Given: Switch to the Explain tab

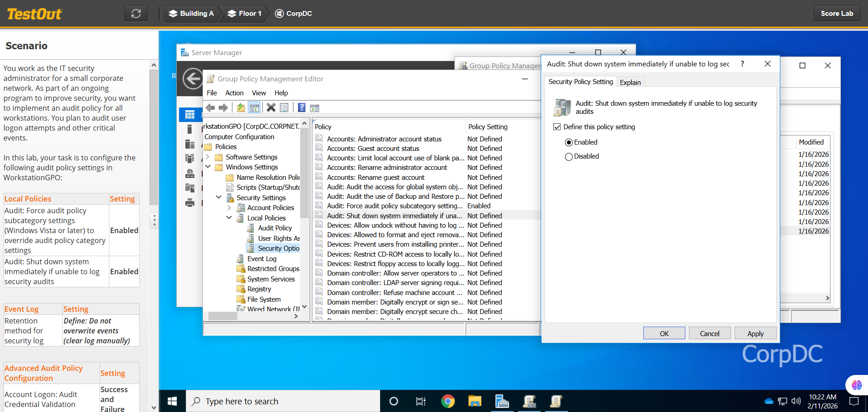Looking at the screenshot, I should (x=630, y=82).
